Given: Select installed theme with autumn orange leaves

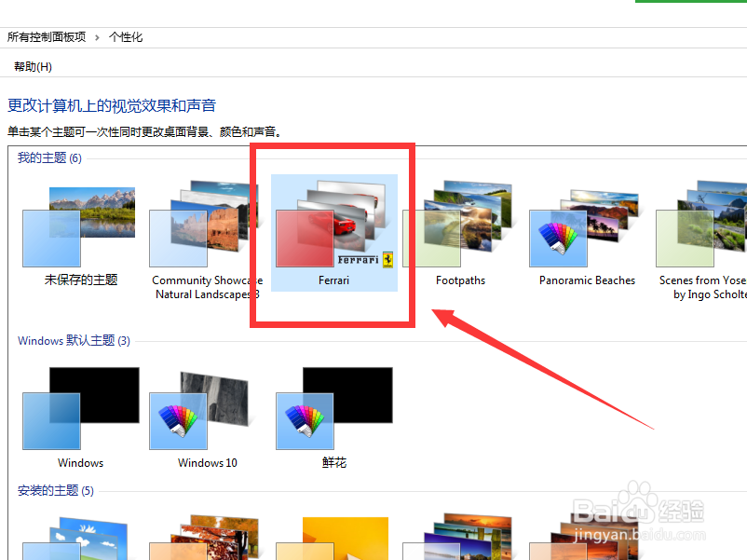Looking at the screenshot, I should click(x=204, y=537).
